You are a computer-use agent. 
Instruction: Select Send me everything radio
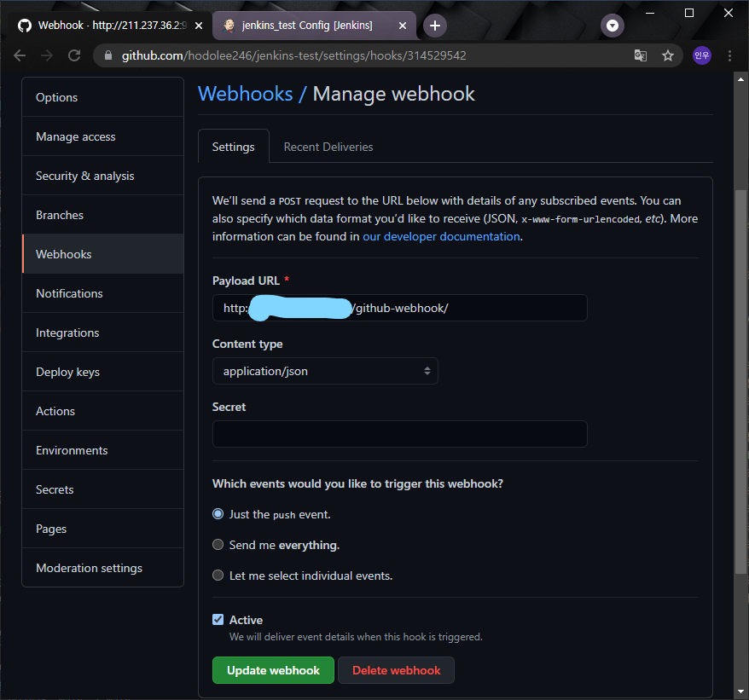click(x=218, y=544)
